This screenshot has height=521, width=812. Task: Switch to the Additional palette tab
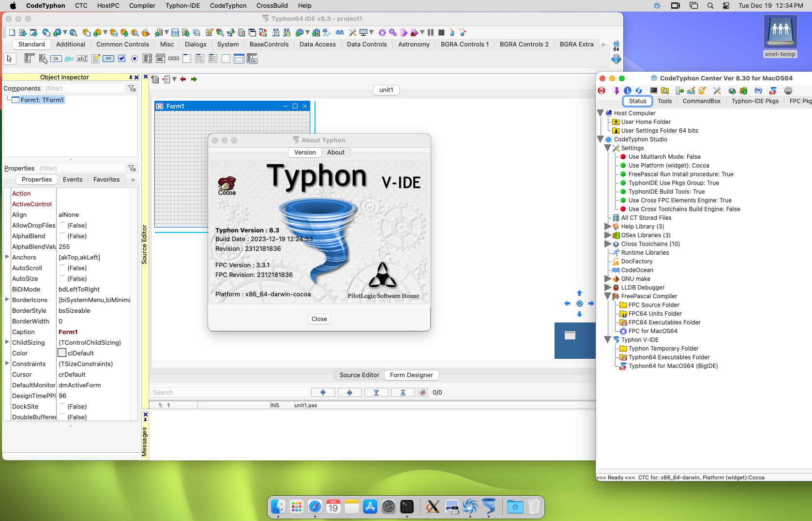[71, 44]
